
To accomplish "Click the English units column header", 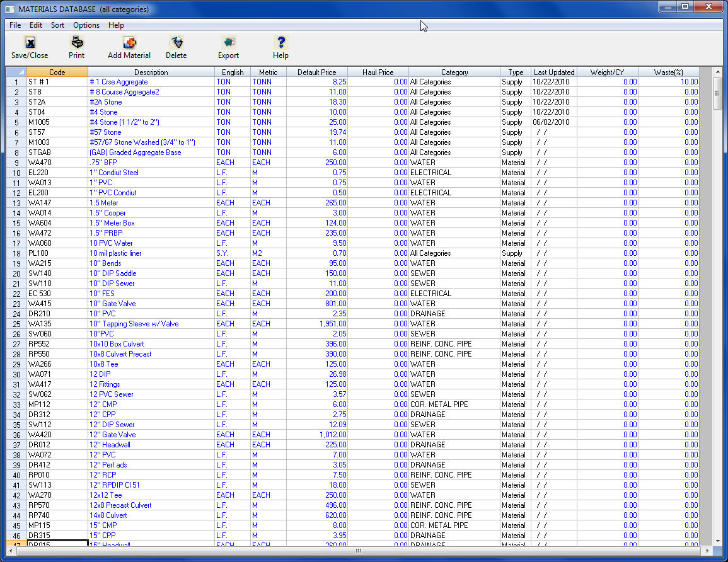I will point(233,72).
